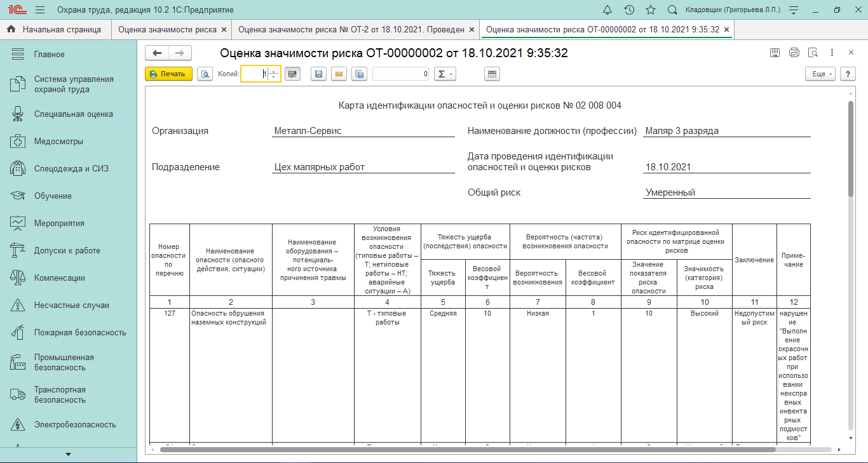The image size is (868, 463).
Task: Open print preview icon next to Печать
Action: coord(205,74)
